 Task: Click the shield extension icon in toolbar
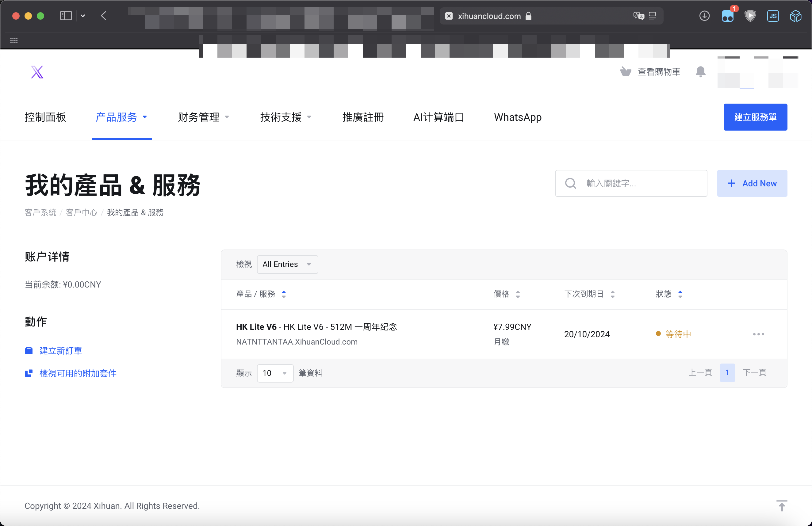point(750,16)
